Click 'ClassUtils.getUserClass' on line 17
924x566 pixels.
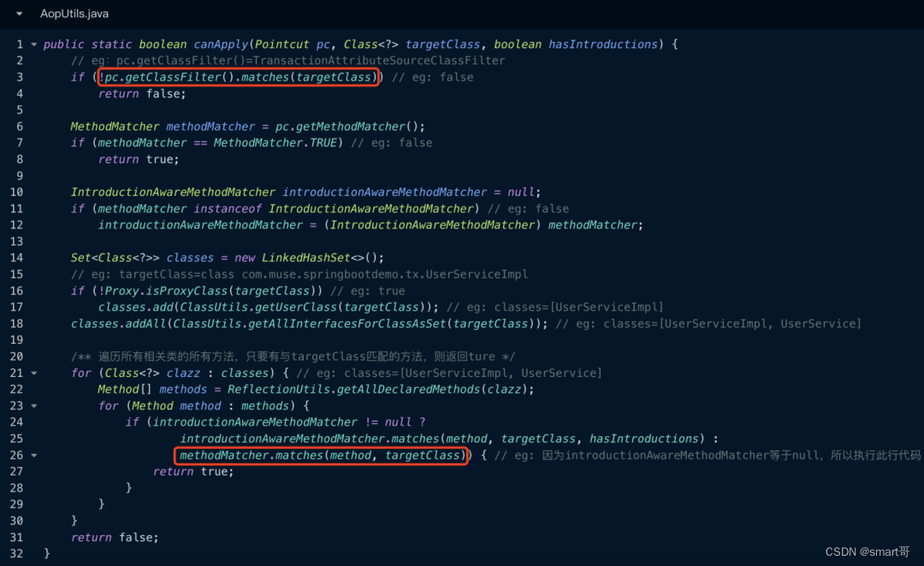pos(258,308)
